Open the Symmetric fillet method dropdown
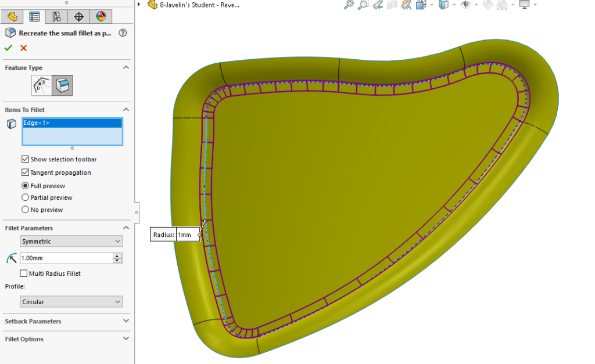Image resolution: width=595 pixels, height=364 pixels. point(71,241)
